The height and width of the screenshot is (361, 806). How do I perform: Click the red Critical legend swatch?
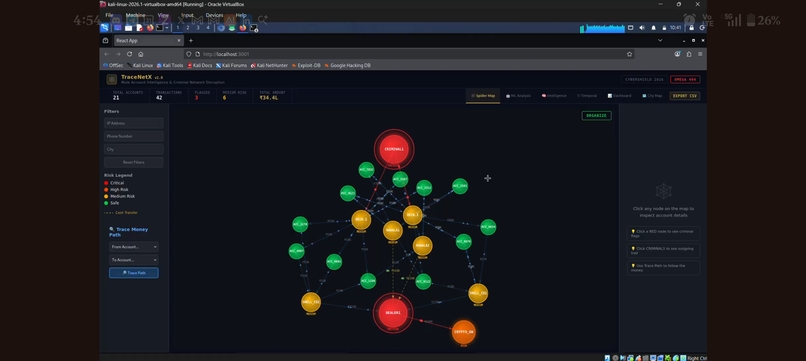(x=106, y=183)
